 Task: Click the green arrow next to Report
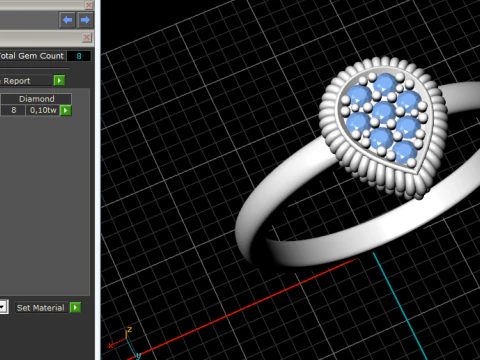tap(59, 80)
